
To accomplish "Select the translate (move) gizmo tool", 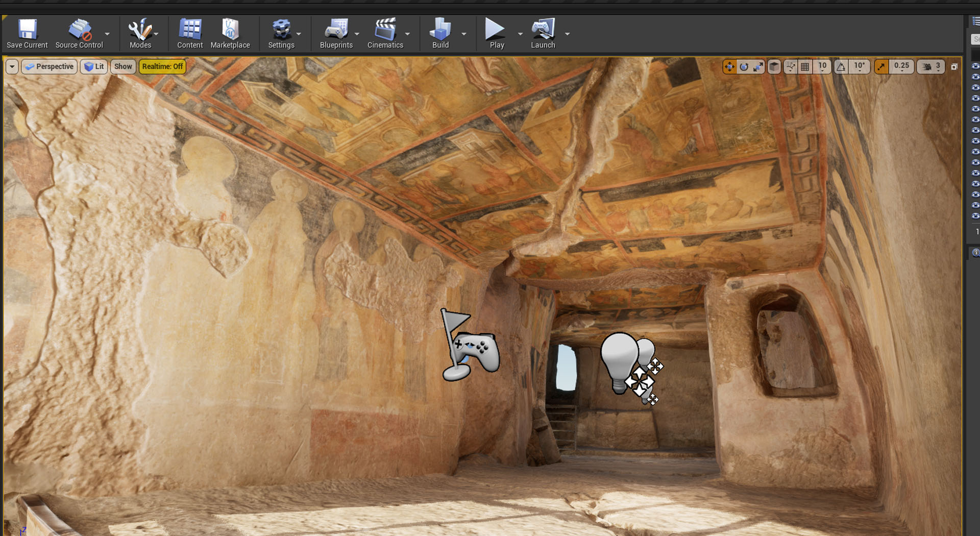I will [x=729, y=67].
